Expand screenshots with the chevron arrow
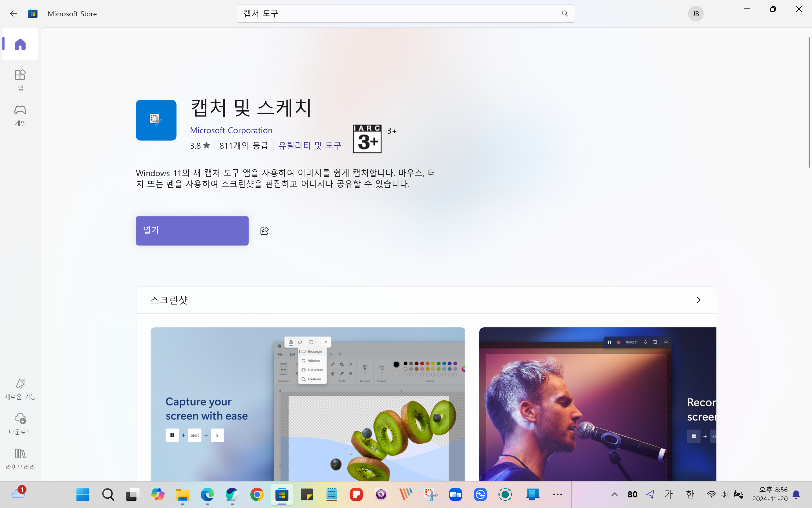This screenshot has height=508, width=812. click(x=698, y=300)
